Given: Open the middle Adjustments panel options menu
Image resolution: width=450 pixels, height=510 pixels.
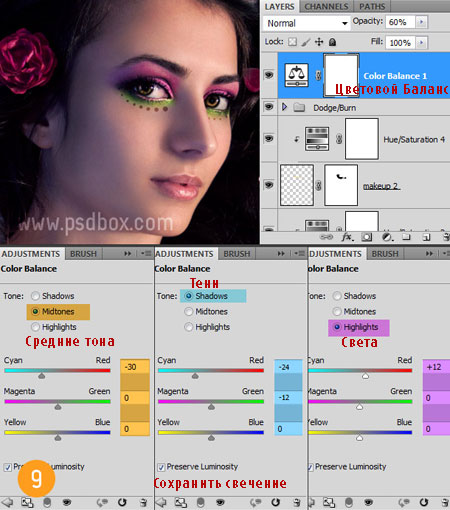Looking at the screenshot, I should pos(300,254).
